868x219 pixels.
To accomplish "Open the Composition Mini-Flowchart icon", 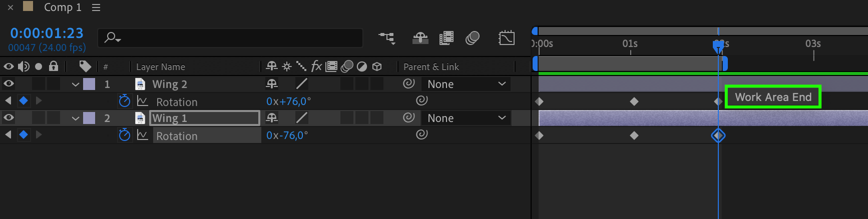I will 386,38.
